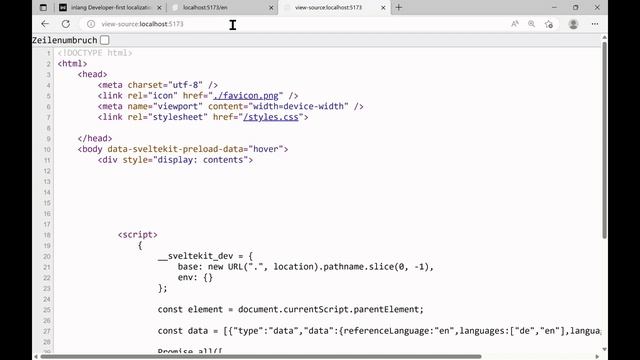
Task: Switch to the inlang Developer-first localization tab
Action: tap(110, 7)
